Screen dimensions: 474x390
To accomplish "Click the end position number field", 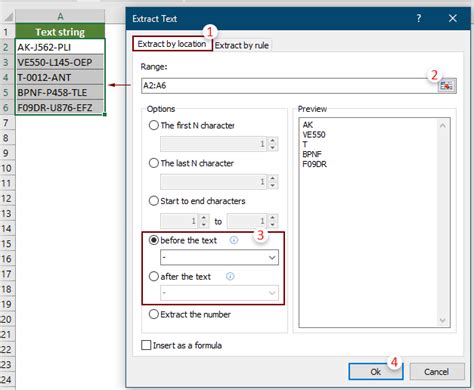I will (x=247, y=221).
